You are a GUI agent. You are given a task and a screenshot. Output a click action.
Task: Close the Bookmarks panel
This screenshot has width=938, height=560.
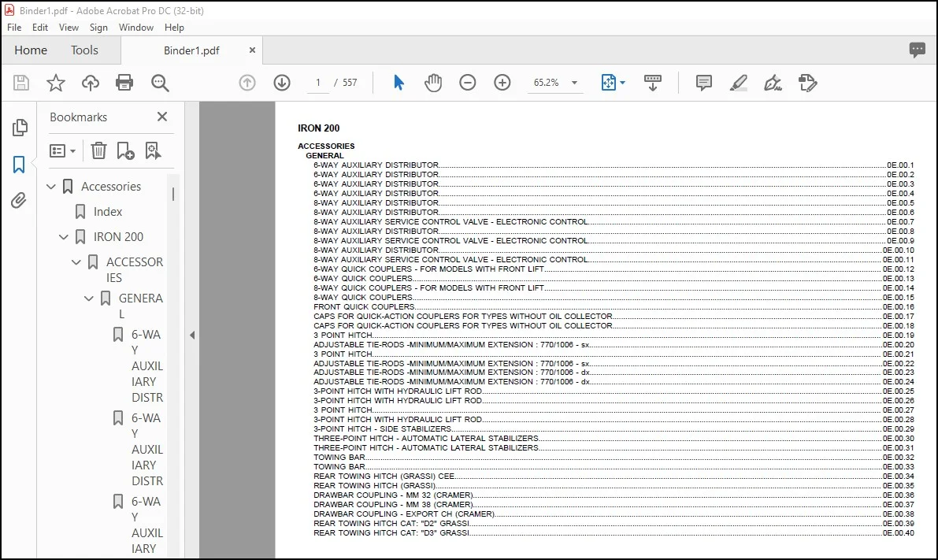click(x=162, y=117)
